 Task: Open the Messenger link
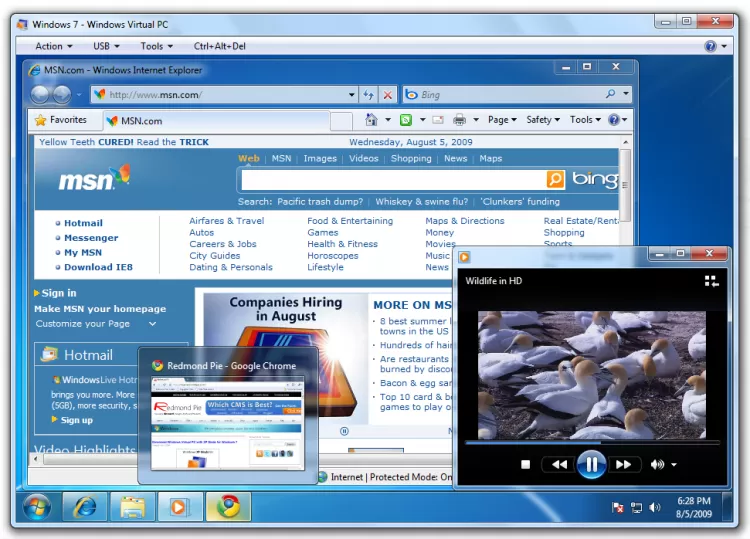coord(91,238)
